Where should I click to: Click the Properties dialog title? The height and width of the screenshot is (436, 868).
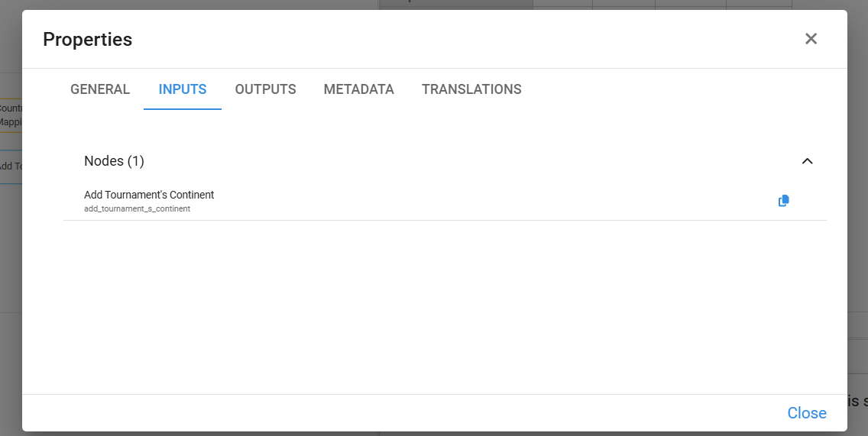point(87,40)
